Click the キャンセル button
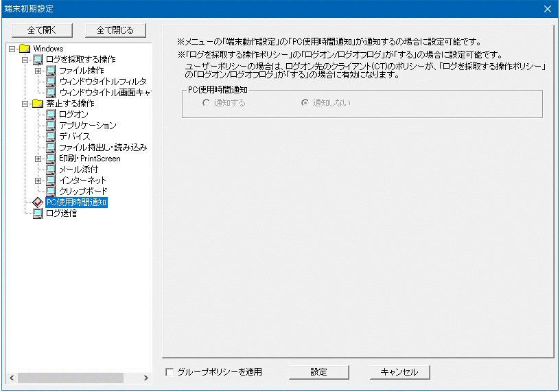The height and width of the screenshot is (392, 560). click(399, 372)
